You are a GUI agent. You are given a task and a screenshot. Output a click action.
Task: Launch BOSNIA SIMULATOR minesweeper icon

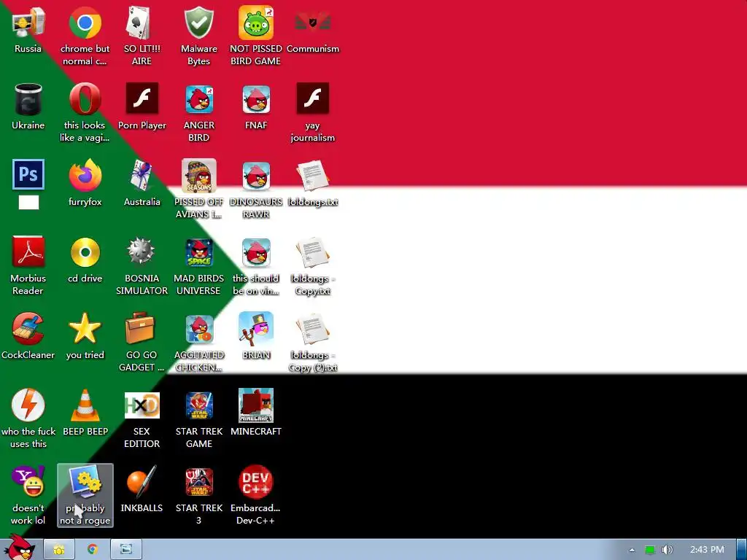[142, 251]
